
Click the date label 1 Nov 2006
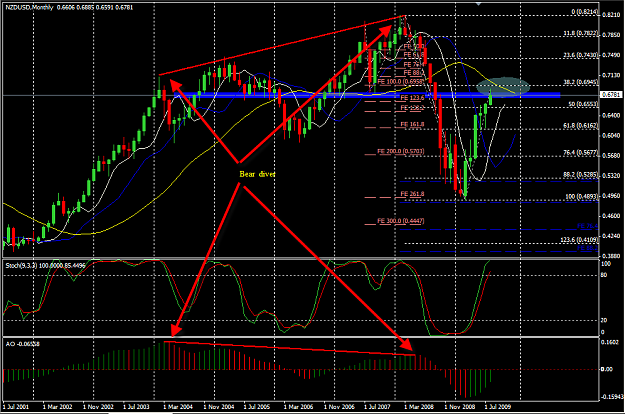click(339, 407)
